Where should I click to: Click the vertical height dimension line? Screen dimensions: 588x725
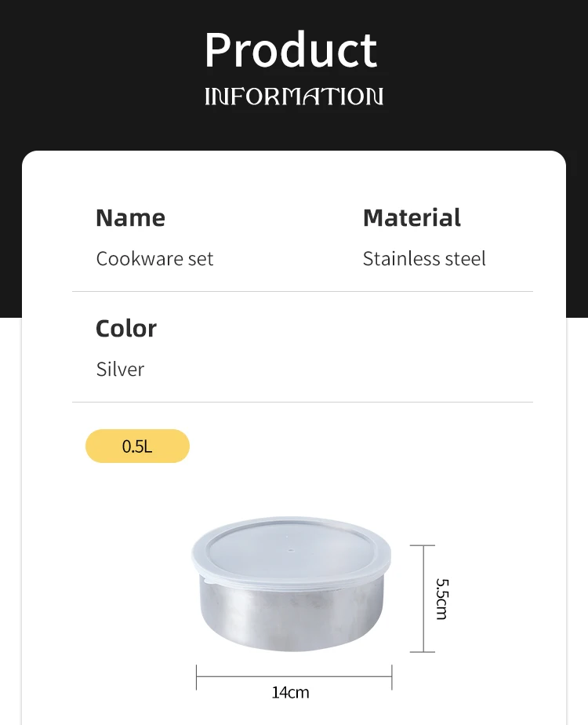point(423,599)
